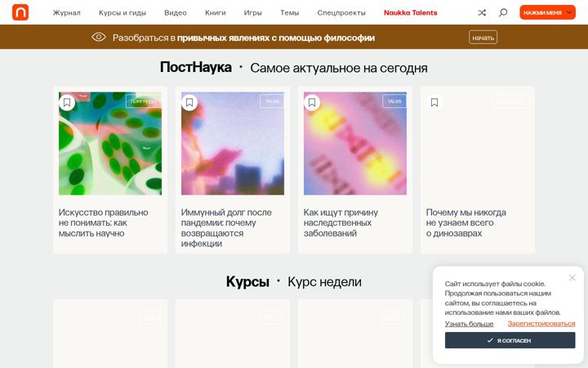
Task: Go to the Книги section
Action: (x=216, y=13)
